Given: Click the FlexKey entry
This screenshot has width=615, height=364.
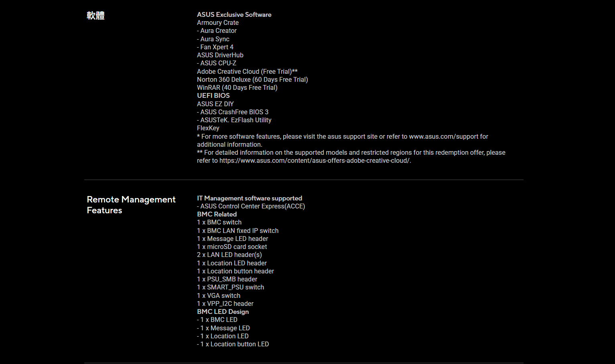Looking at the screenshot, I should 208,128.
